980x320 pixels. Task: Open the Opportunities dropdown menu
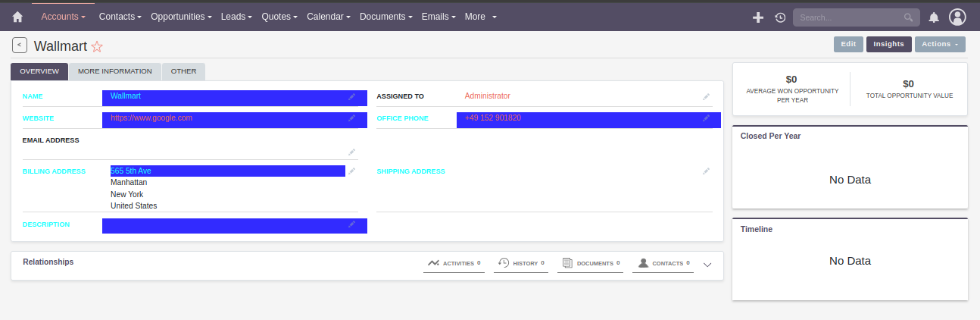tap(181, 17)
